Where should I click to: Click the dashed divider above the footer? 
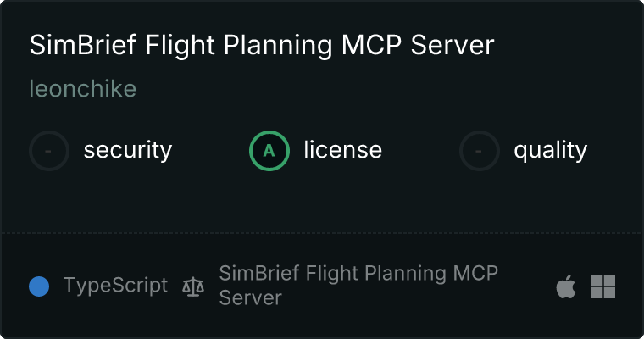[x=322, y=232]
